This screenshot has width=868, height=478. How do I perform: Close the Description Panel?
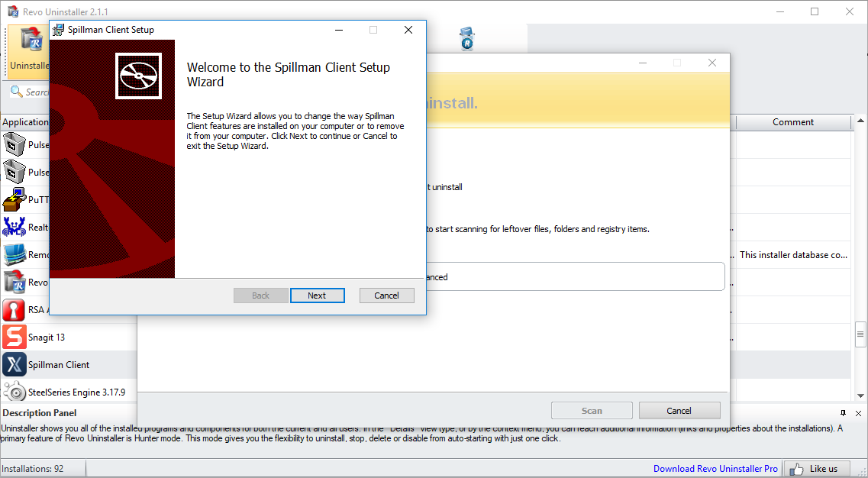point(859,413)
